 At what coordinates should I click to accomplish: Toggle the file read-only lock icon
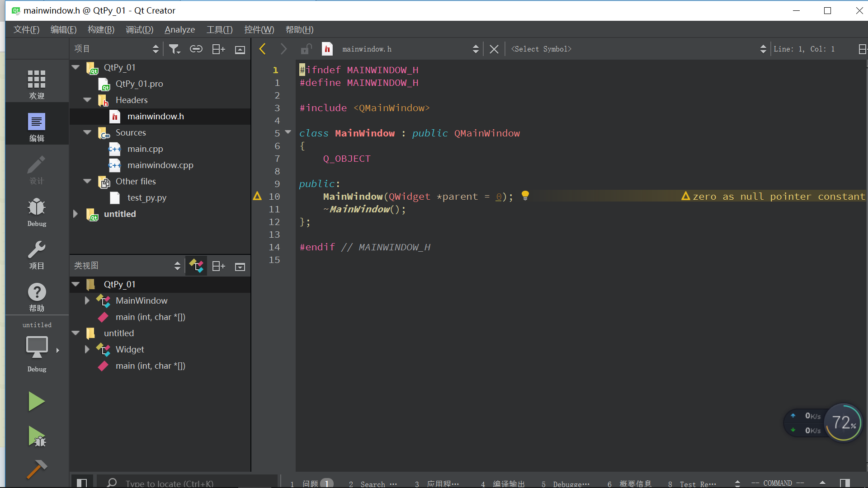click(306, 49)
